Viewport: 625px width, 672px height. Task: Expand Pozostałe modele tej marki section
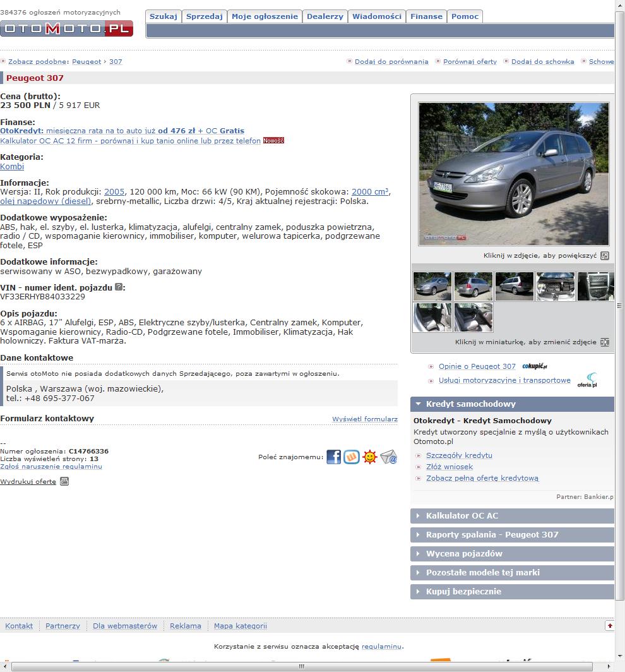[513, 573]
